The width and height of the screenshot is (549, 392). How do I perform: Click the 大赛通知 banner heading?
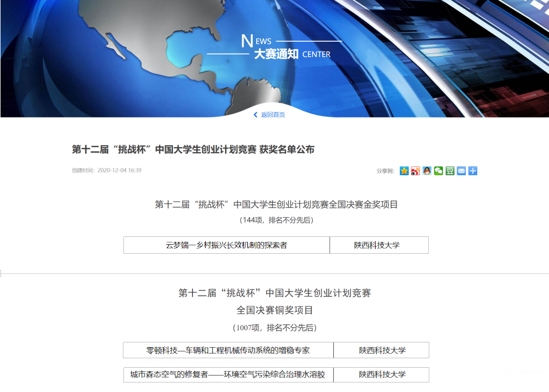tap(276, 54)
